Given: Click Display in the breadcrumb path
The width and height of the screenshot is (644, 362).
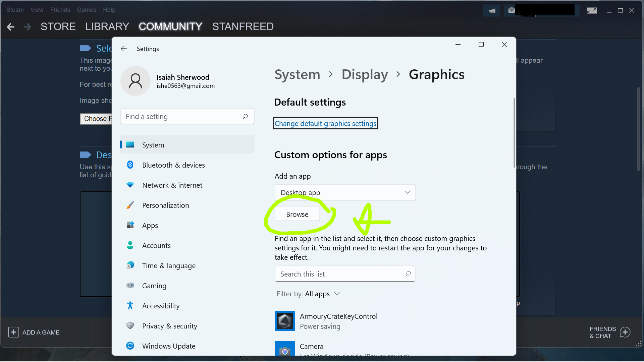Looking at the screenshot, I should coord(365,74).
